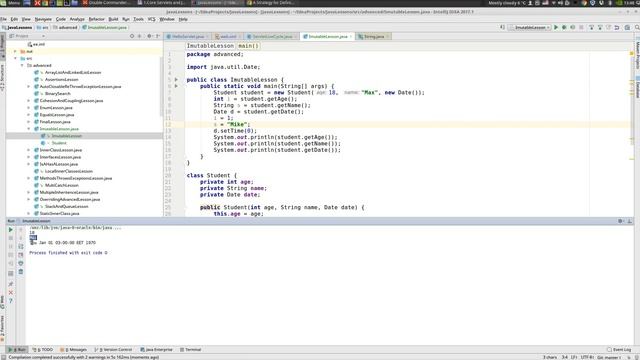This screenshot has height=360, width=640.
Task: Click the Git branch status bar widget
Action: (x=609, y=357)
